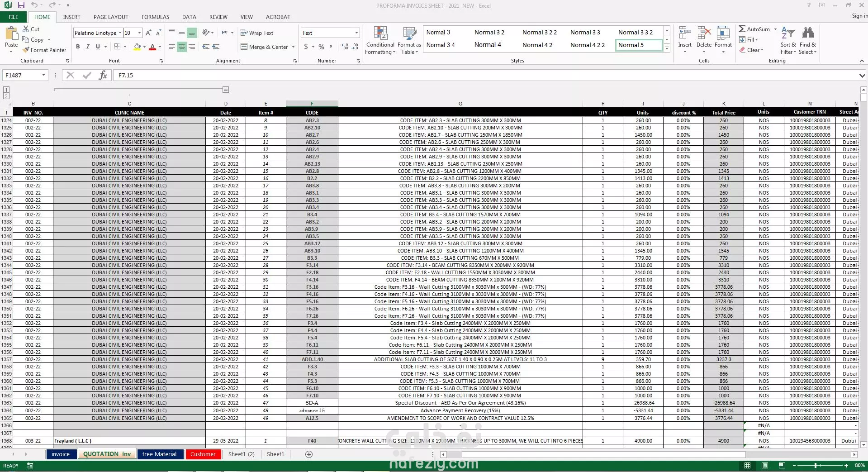868x472 pixels.
Task: Click the Cut scissors icon
Action: 26,29
